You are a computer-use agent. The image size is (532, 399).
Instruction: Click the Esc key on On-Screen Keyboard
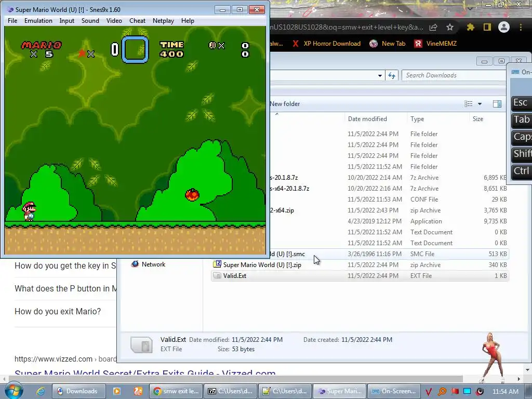521,103
